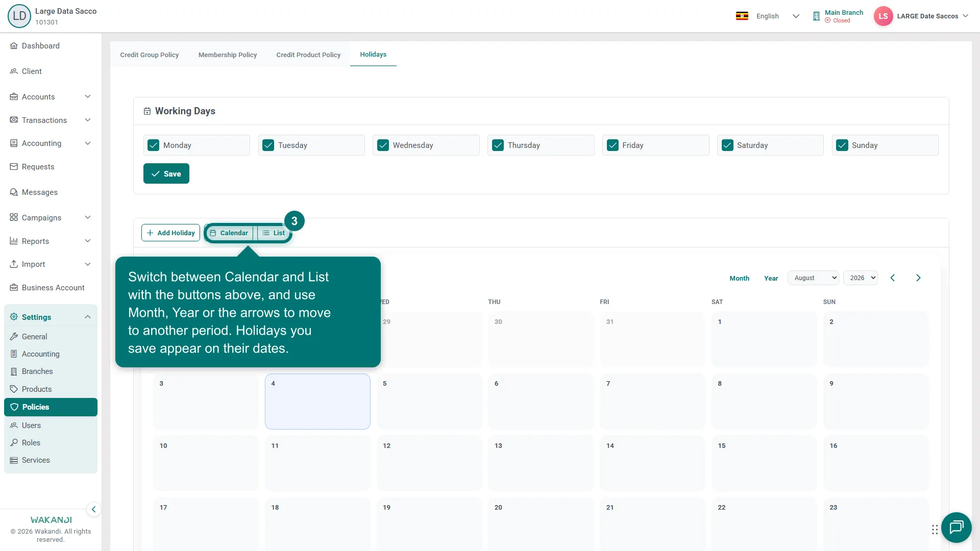
Task: Uncheck the Tuesday working day
Action: pyautogui.click(x=268, y=145)
